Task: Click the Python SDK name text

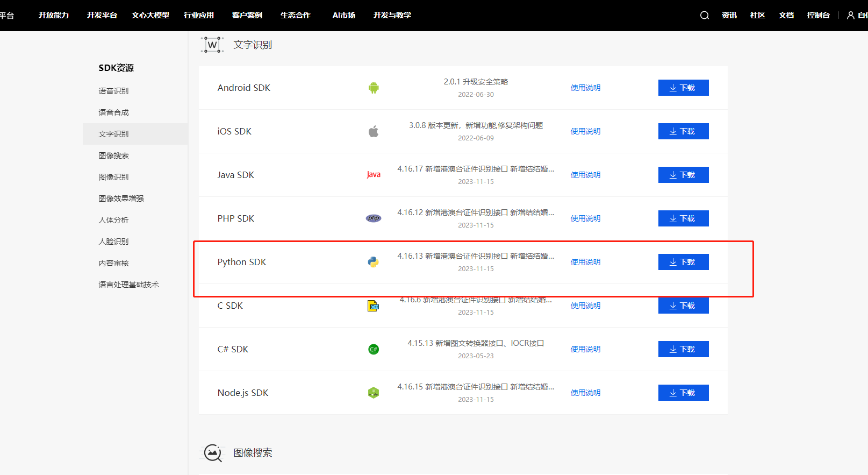Action: 242,262
